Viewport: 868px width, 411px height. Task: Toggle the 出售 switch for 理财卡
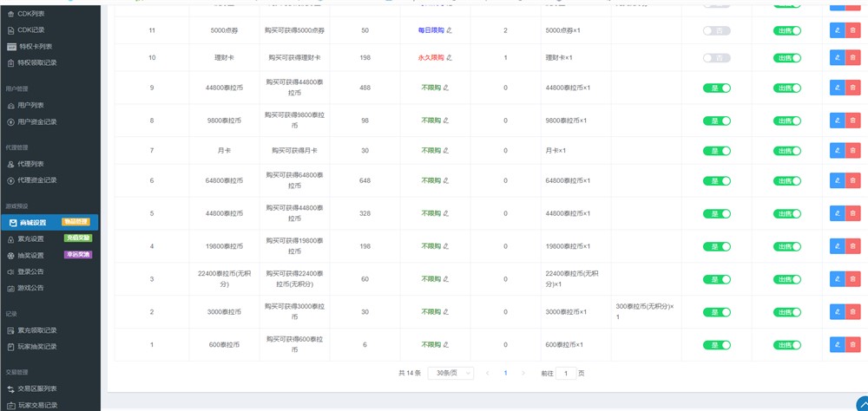(x=786, y=57)
